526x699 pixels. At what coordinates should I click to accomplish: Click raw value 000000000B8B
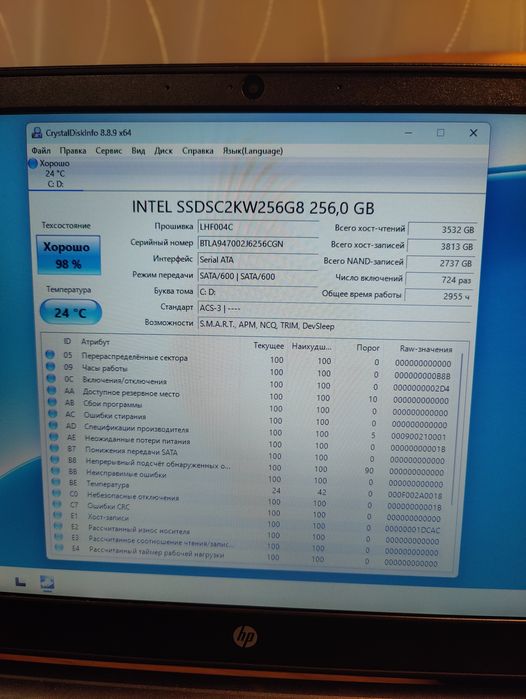422,376
